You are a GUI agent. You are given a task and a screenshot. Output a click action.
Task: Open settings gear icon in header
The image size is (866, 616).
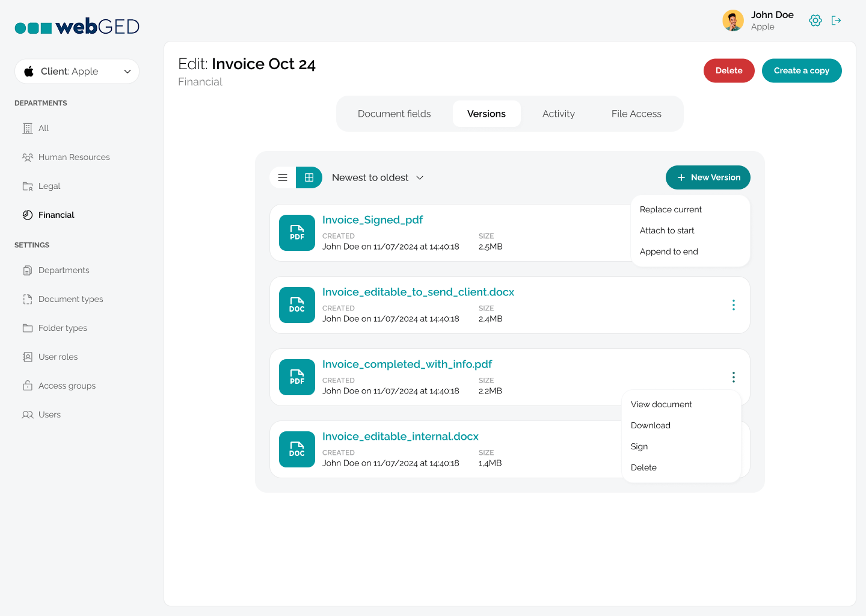click(815, 20)
